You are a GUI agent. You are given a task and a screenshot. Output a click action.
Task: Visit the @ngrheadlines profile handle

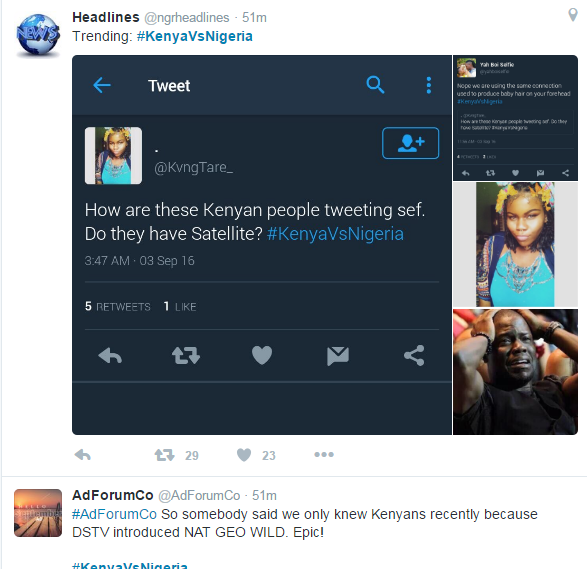(186, 18)
